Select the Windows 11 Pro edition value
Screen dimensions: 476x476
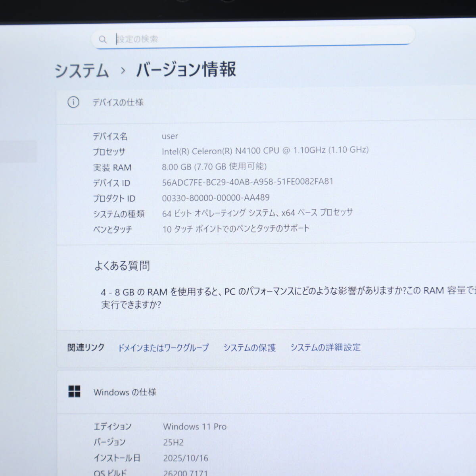click(195, 427)
